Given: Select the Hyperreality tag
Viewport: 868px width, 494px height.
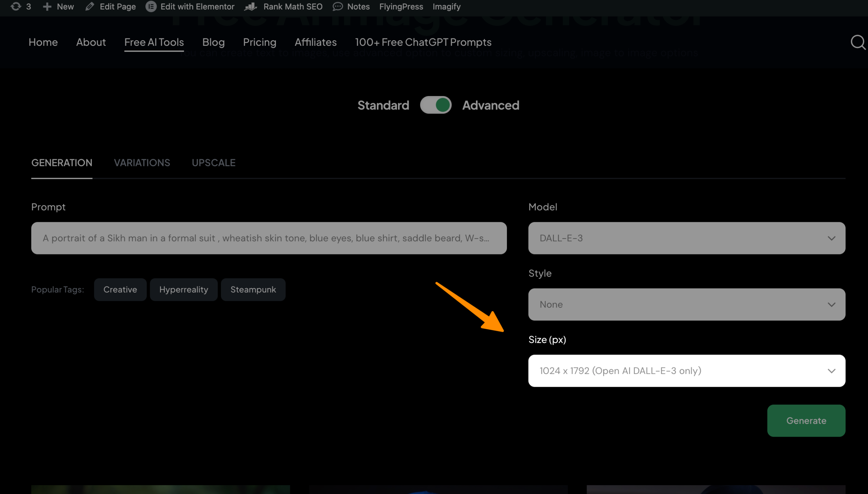Looking at the screenshot, I should (183, 289).
